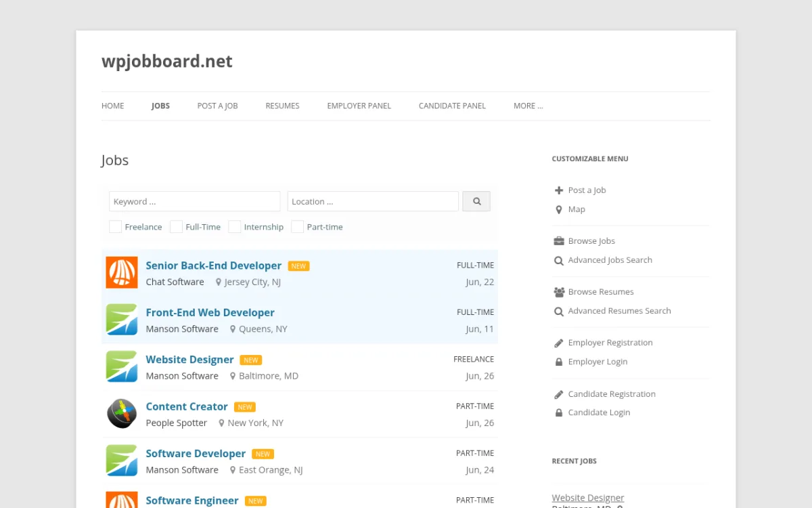
Task: Open the Employer Registration sidebar link
Action: [x=610, y=343]
